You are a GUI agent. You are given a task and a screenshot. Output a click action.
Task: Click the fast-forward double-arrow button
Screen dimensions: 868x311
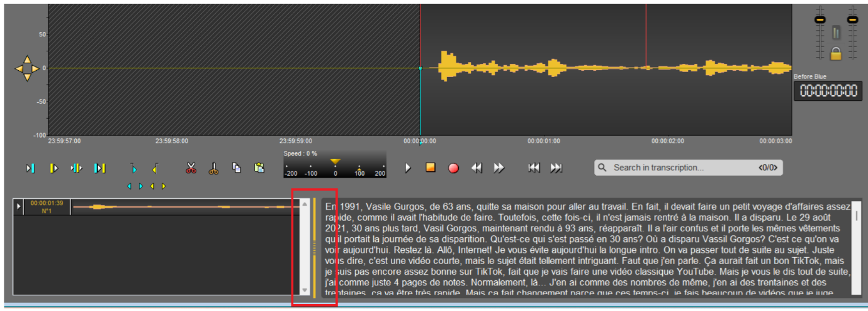click(x=498, y=168)
